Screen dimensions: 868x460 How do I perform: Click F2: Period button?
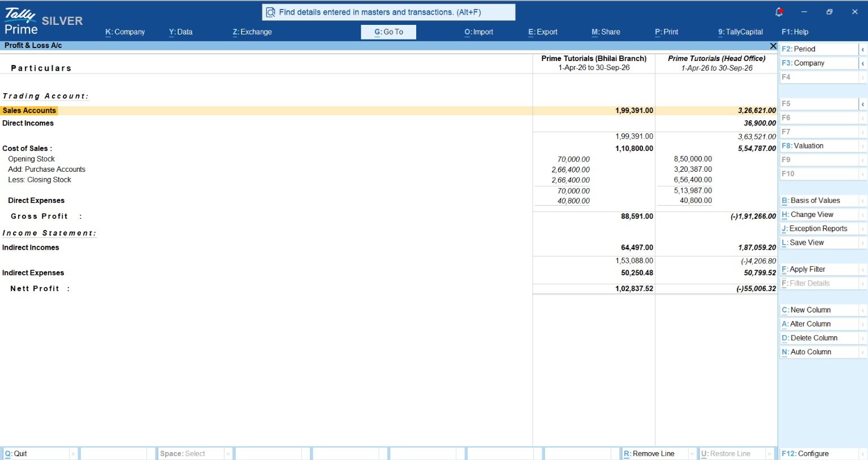(819, 49)
